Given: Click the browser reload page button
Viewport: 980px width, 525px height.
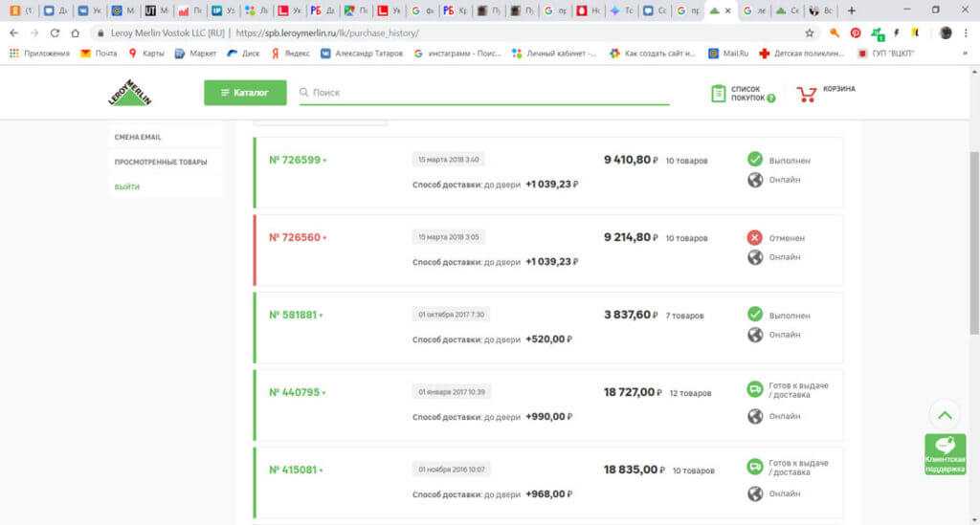Looking at the screenshot, I should [55, 33].
